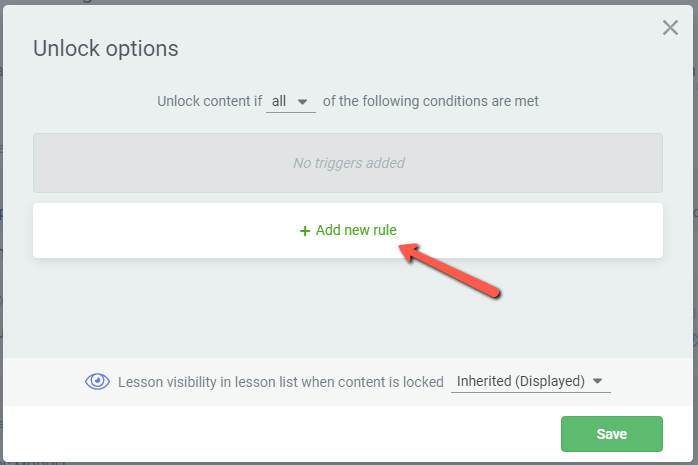Click the blank footer area left of Save
Screen dimensions: 698x465
pyautogui.click(x=280, y=434)
